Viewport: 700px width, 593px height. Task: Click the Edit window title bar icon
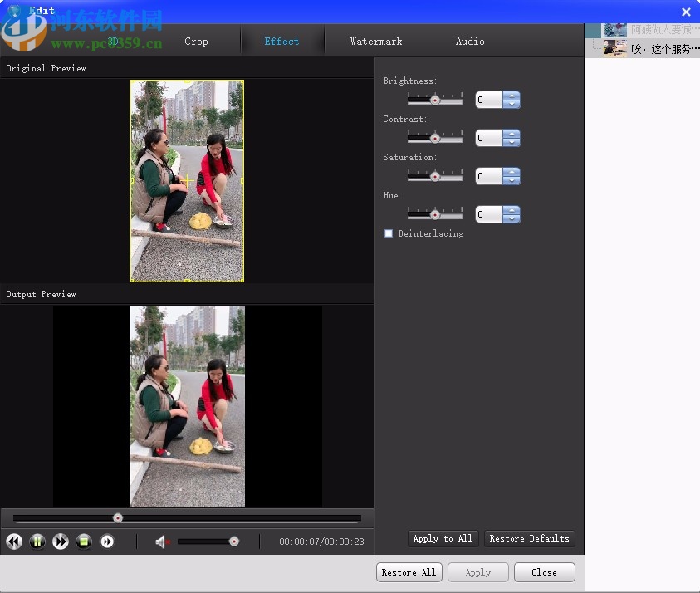14,10
